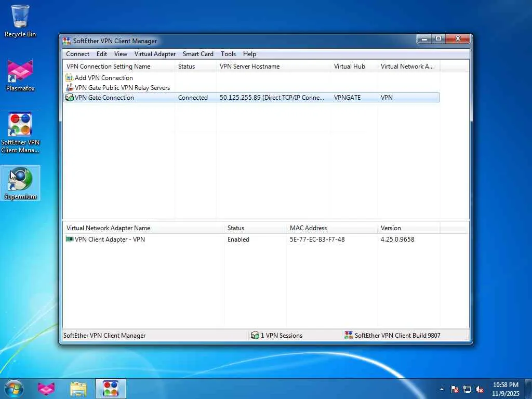Select the 'VPN Gate Connection' name text

pyautogui.click(x=104, y=97)
